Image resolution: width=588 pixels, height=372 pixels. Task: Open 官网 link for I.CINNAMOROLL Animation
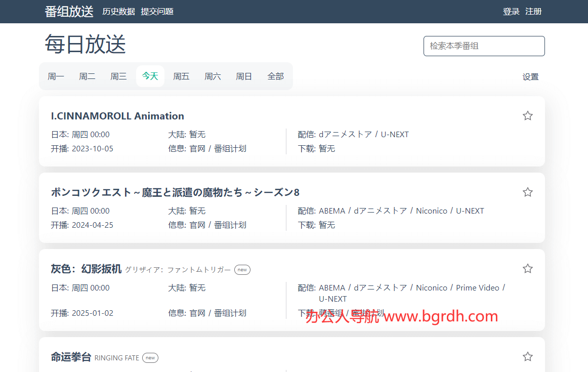coord(197,149)
